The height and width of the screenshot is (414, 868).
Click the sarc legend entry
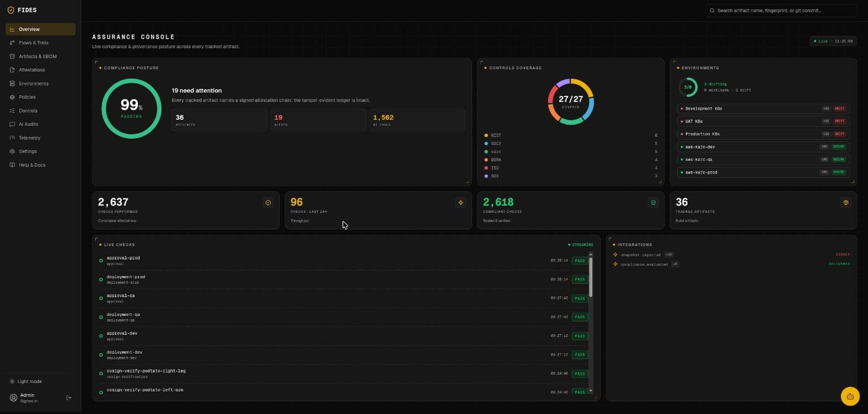[571, 152]
